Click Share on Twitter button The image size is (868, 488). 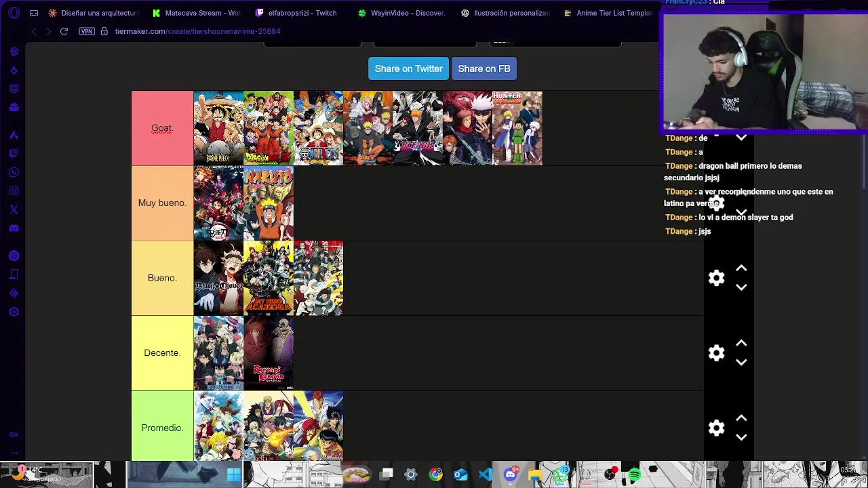point(408,68)
